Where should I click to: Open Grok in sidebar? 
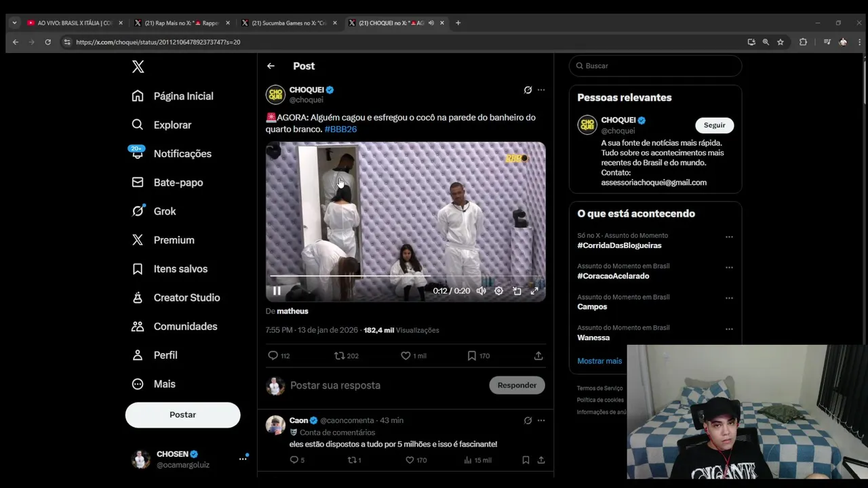pyautogui.click(x=153, y=211)
